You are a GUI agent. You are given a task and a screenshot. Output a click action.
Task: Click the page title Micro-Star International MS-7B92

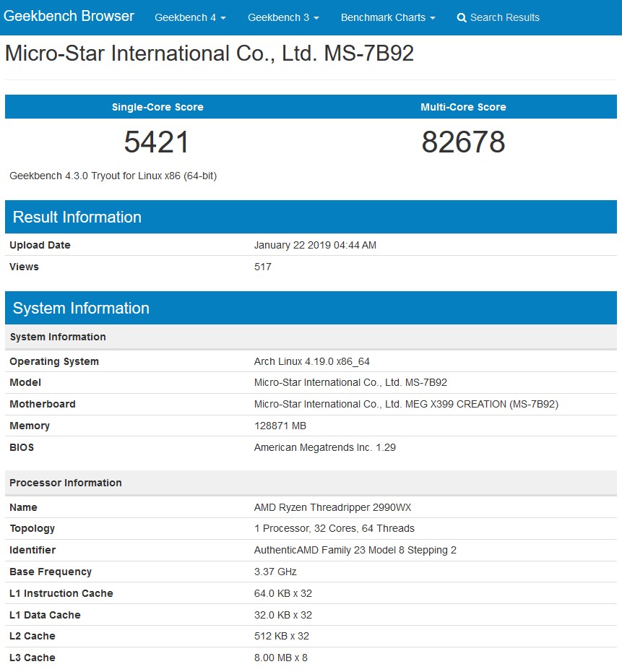209,53
